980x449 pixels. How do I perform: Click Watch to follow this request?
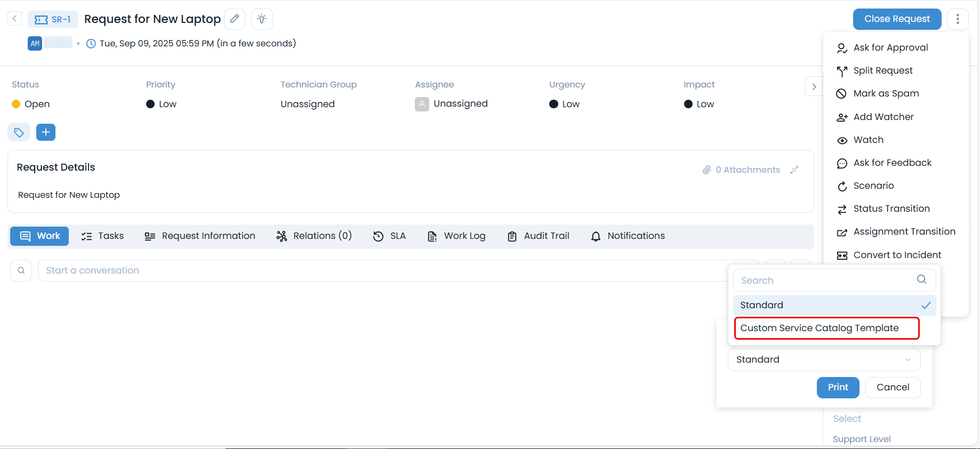(868, 140)
